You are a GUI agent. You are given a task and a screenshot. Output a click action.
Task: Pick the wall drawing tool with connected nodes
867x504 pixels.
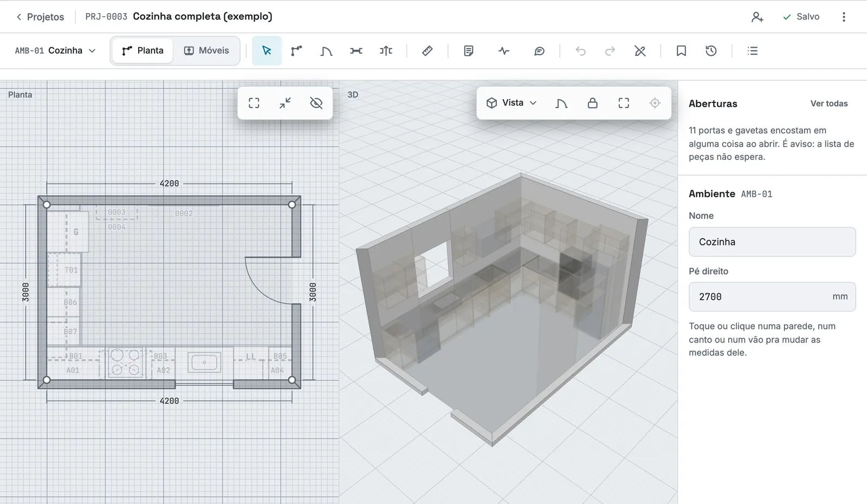tap(296, 50)
